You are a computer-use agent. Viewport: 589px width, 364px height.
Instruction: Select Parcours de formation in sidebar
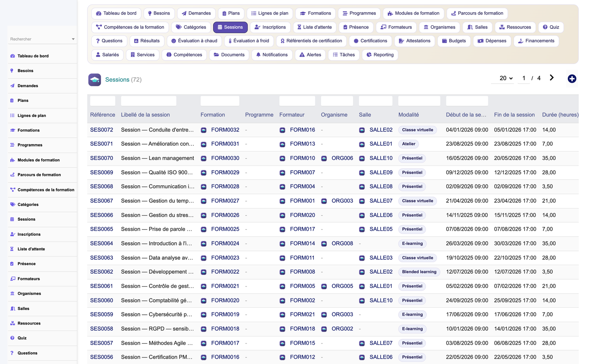(39, 175)
